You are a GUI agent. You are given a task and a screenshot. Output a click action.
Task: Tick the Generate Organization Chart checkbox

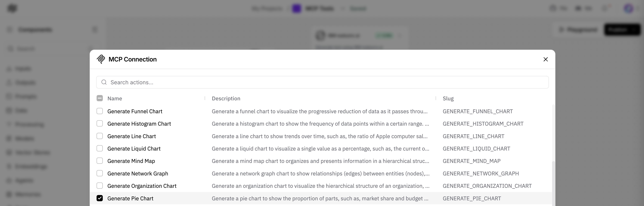click(100, 186)
